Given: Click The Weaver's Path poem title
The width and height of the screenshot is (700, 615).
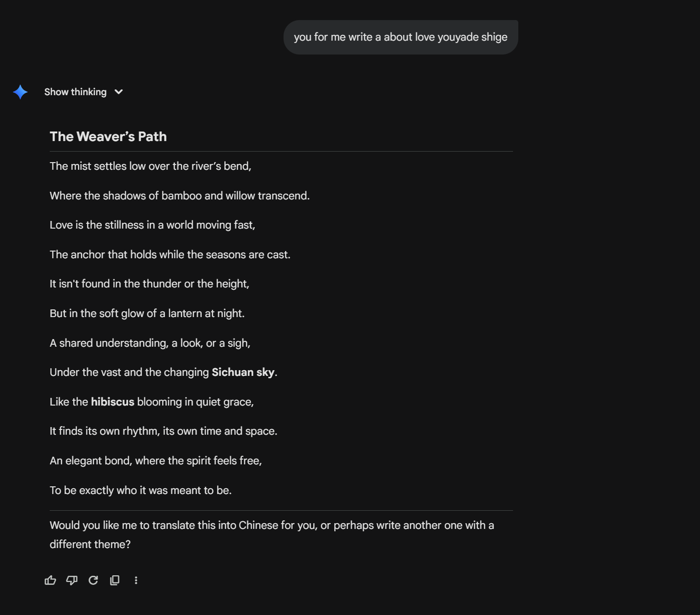Looking at the screenshot, I should [108, 137].
